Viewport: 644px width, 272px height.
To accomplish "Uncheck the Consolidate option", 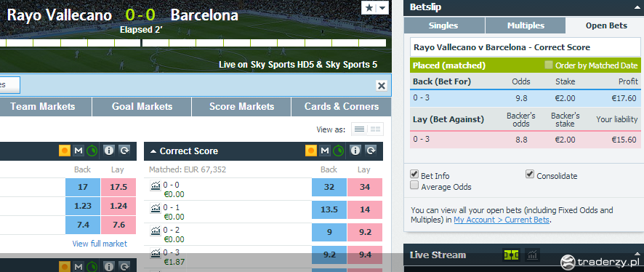I will (x=530, y=175).
